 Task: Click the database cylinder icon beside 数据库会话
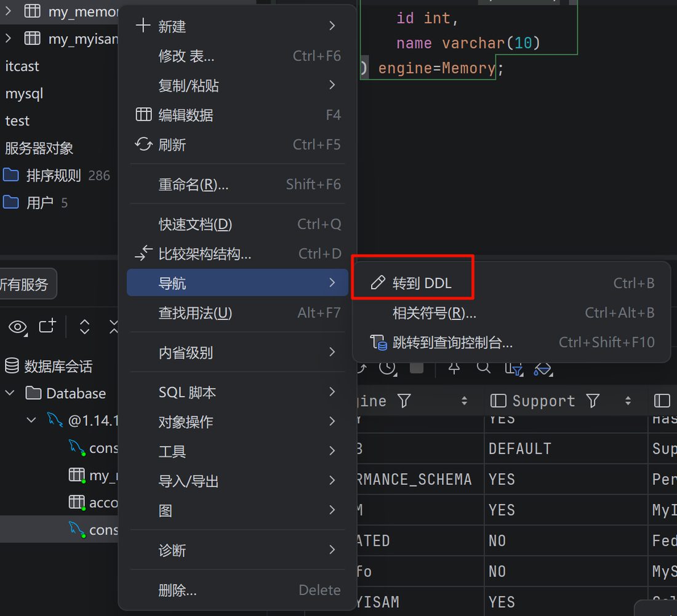[x=12, y=366]
